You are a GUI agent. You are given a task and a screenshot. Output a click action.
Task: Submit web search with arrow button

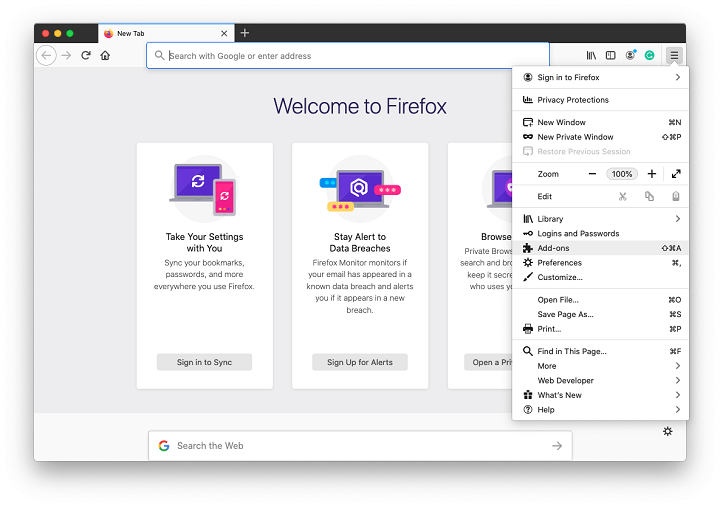tap(557, 446)
